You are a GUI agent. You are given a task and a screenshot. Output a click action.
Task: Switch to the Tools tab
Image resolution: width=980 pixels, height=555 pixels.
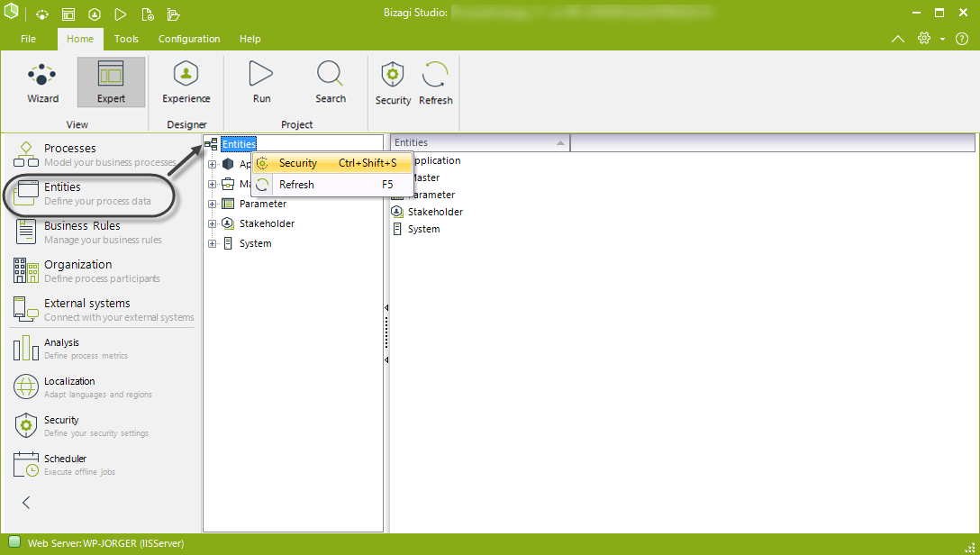[x=126, y=39]
